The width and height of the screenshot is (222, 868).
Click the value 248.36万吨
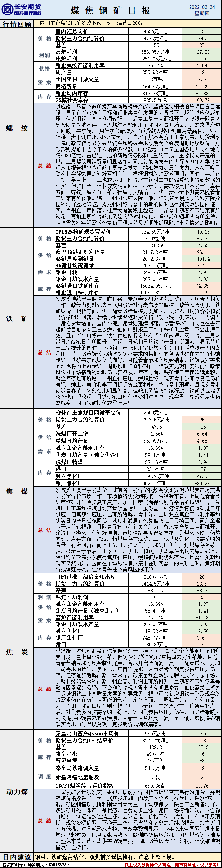pos(155,272)
